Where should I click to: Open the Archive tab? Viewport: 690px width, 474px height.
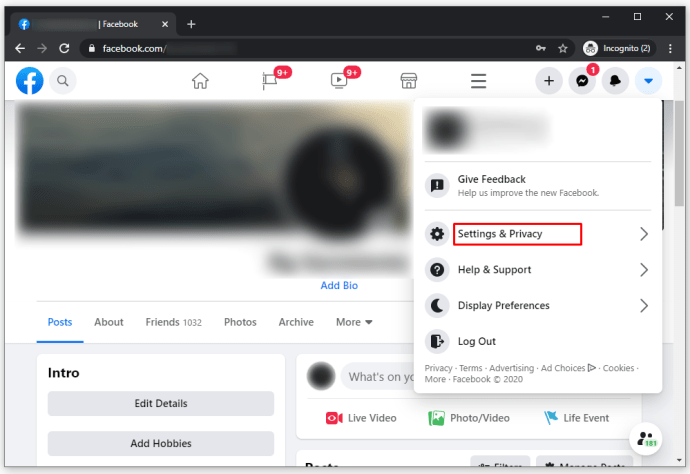(x=296, y=322)
